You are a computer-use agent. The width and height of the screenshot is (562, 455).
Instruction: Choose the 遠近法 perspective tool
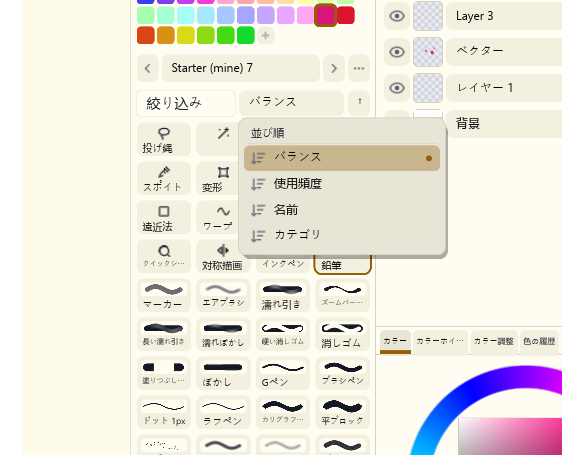164,217
